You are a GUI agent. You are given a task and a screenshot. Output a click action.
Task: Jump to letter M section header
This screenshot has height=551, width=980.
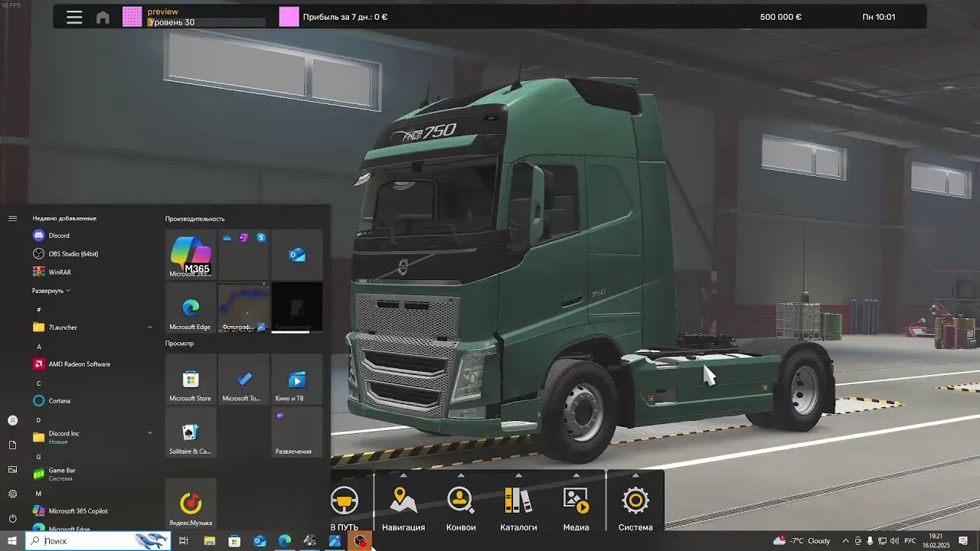pos(39,494)
